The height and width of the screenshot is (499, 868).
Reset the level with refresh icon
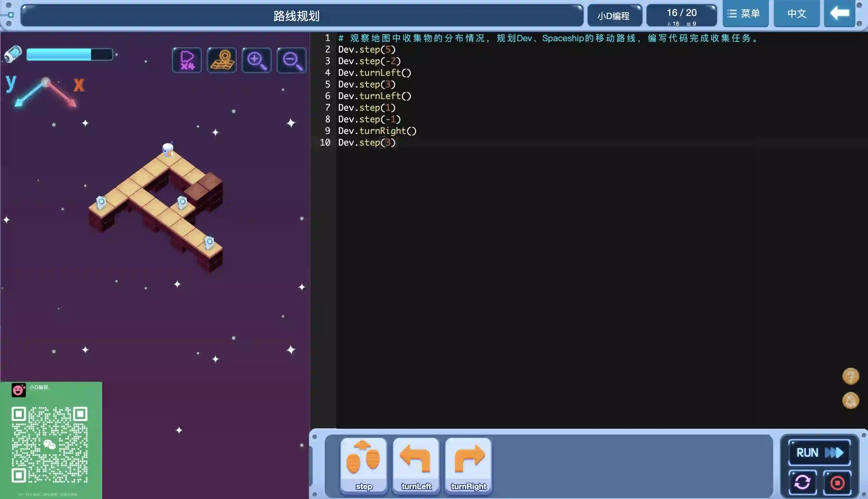(x=802, y=483)
